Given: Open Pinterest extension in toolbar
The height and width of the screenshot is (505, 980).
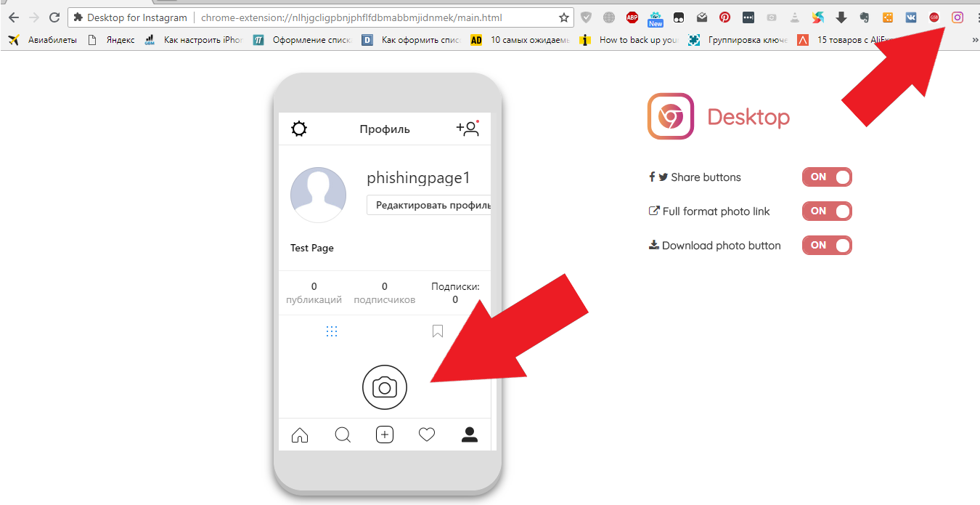Looking at the screenshot, I should [724, 17].
